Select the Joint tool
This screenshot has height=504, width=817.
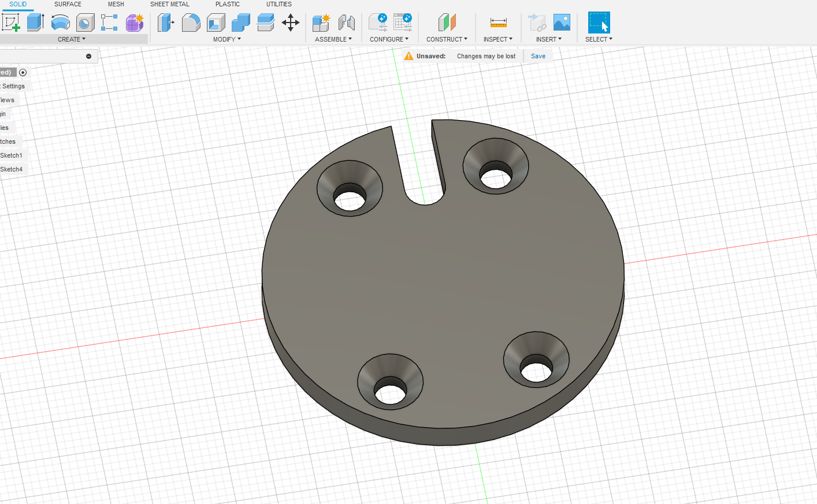click(346, 23)
